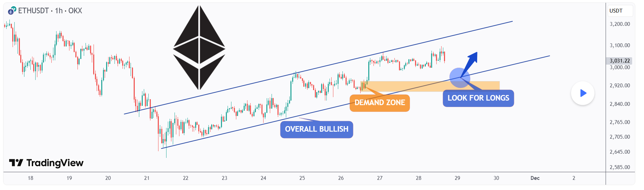The height and width of the screenshot is (190, 644).
Task: Click the large black Ethereum diamond logo
Action: (x=199, y=47)
